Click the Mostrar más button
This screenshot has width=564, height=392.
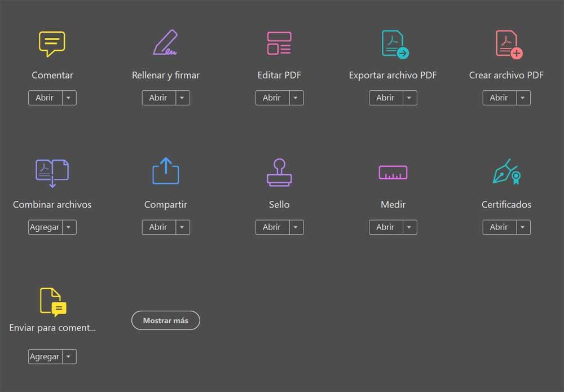point(165,320)
